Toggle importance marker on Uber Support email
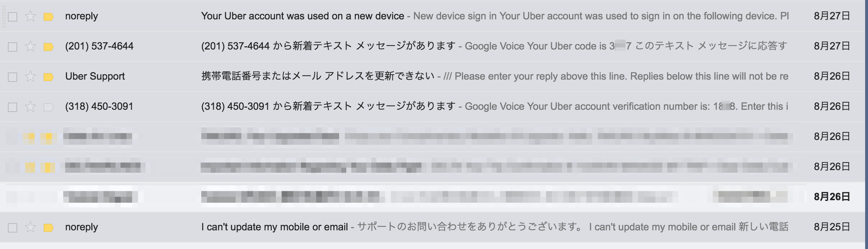 (48, 77)
